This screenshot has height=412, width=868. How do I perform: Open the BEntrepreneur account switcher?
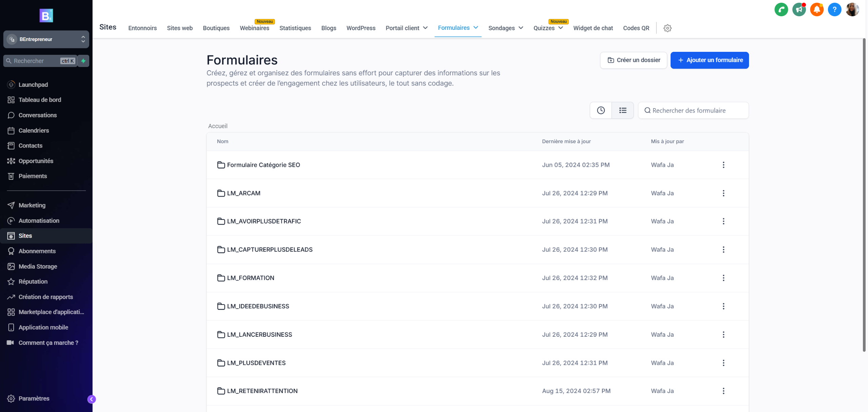click(46, 39)
